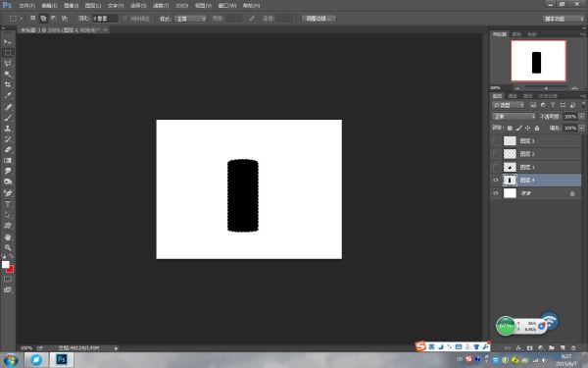This screenshot has width=588, height=368.
Task: Click the foreground color swatch
Action: click(6, 264)
